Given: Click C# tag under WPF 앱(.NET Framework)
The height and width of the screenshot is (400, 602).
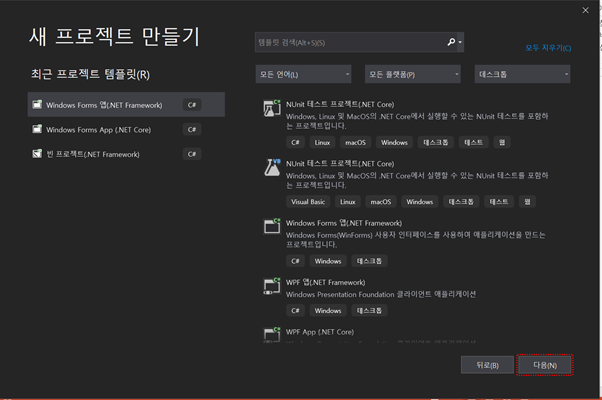Looking at the screenshot, I should [x=295, y=311].
